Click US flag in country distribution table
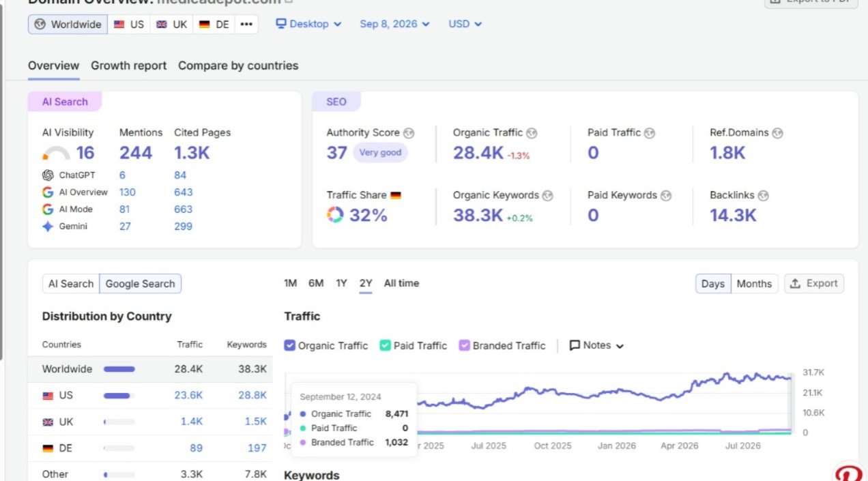The width and height of the screenshot is (868, 481). (x=48, y=396)
